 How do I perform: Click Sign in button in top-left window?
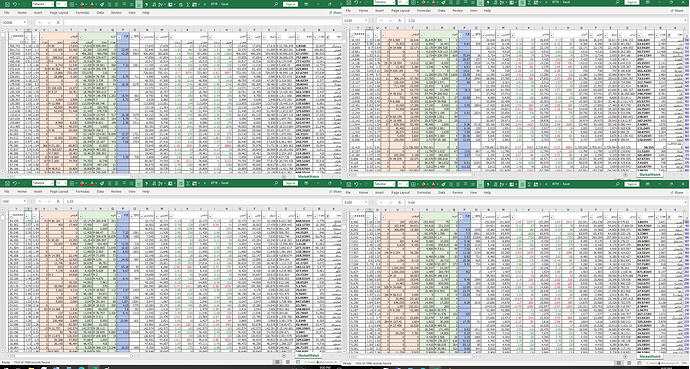[x=290, y=4]
